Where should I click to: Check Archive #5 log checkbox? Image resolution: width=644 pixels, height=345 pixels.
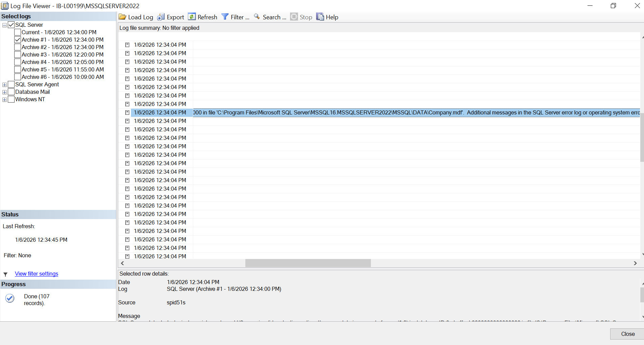click(x=18, y=69)
